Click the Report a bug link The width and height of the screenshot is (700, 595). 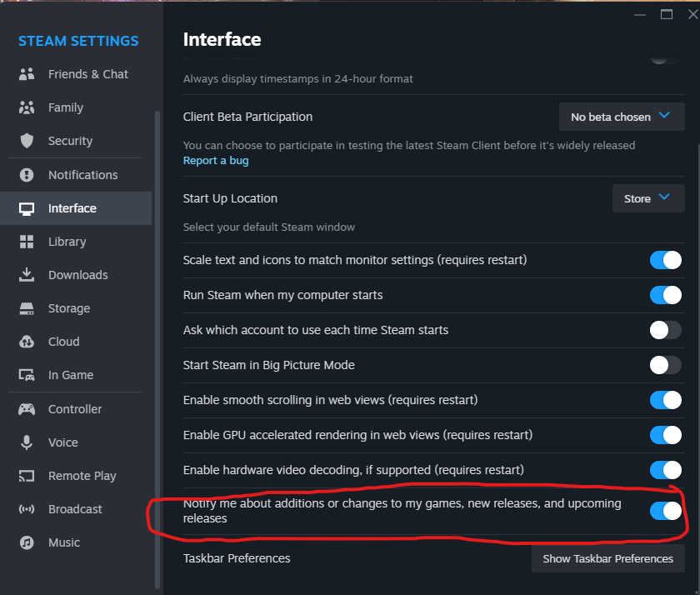pyautogui.click(x=216, y=161)
